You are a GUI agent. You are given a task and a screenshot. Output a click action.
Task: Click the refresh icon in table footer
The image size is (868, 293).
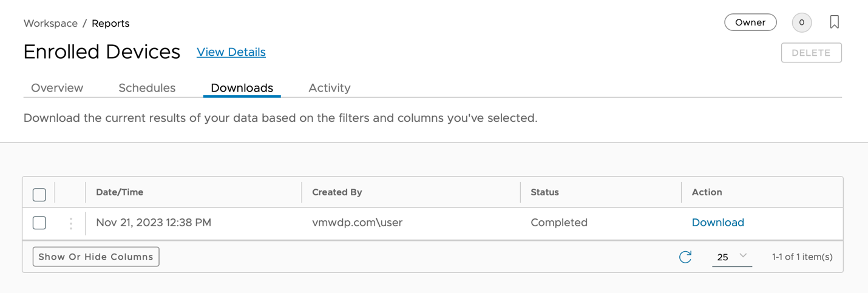[x=685, y=257]
